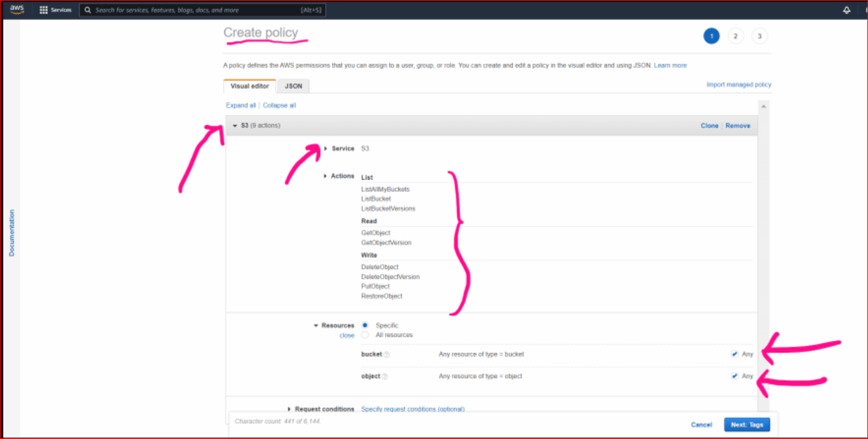Open the notifications bell
The height and width of the screenshot is (439, 868).
[846, 9]
